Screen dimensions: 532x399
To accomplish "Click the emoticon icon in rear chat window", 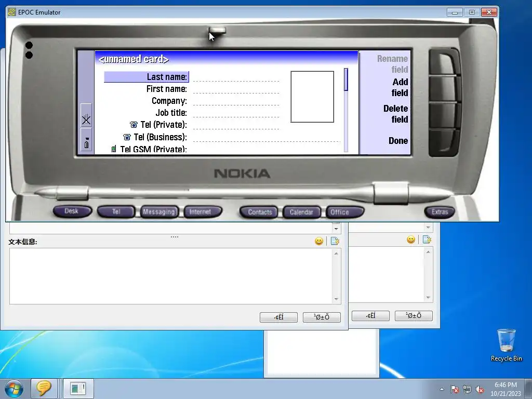I will click(x=411, y=240).
